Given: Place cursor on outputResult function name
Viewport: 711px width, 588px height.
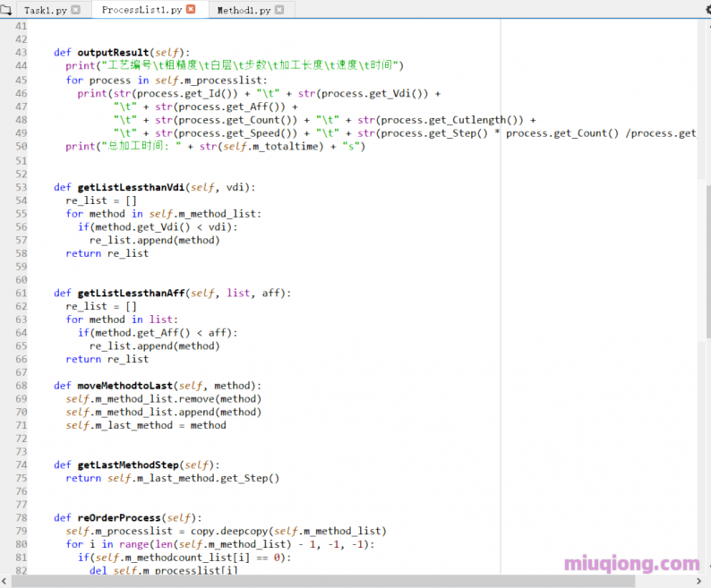Looking at the screenshot, I should click(115, 53).
